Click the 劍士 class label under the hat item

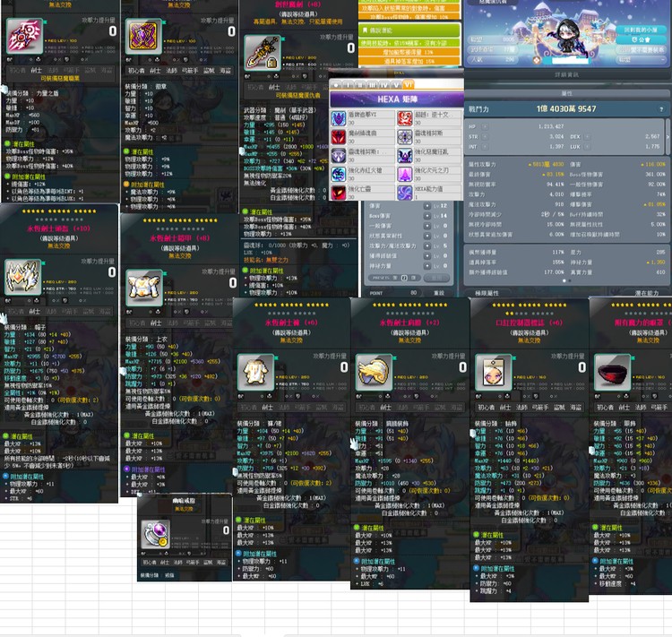click(34, 311)
